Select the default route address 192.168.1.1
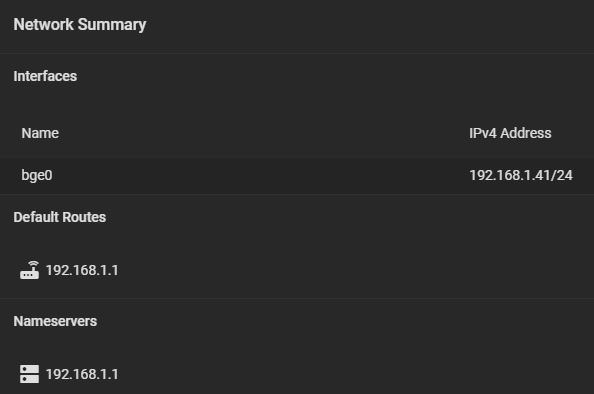The height and width of the screenshot is (394, 594). point(82,270)
